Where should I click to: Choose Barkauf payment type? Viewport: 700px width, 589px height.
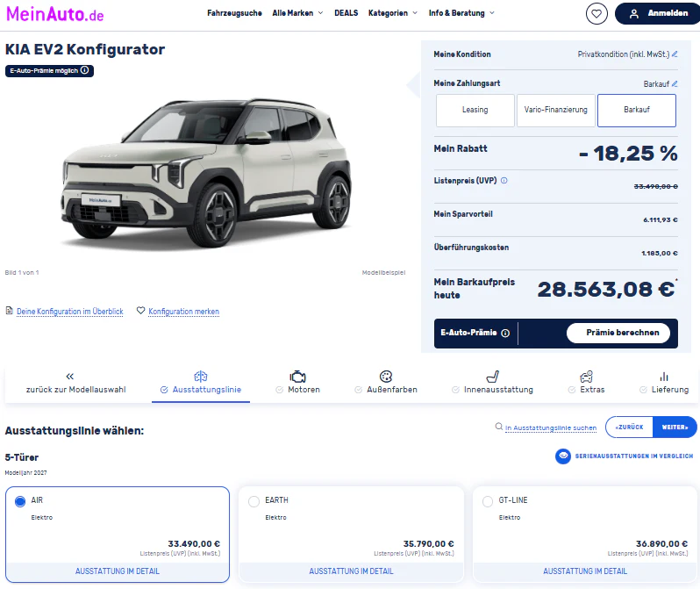(x=637, y=111)
